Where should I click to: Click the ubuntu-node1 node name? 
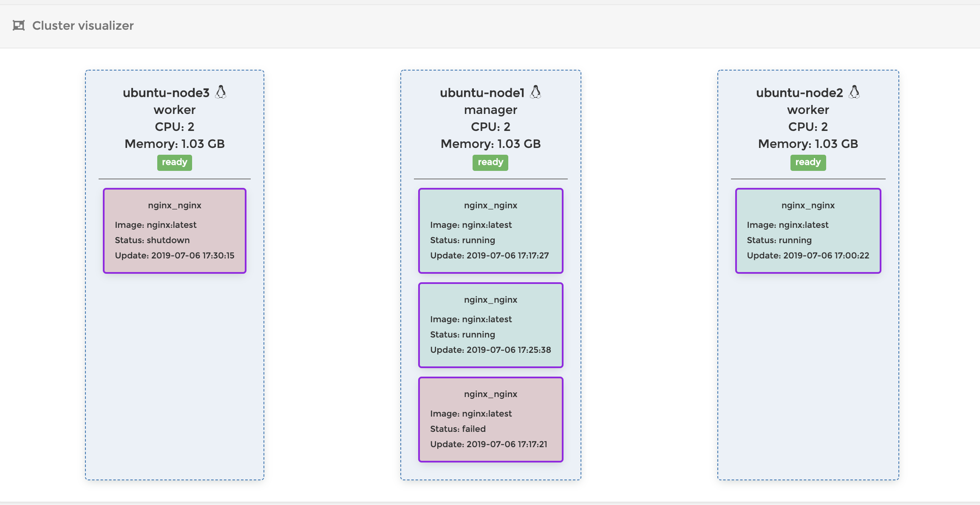482,93
